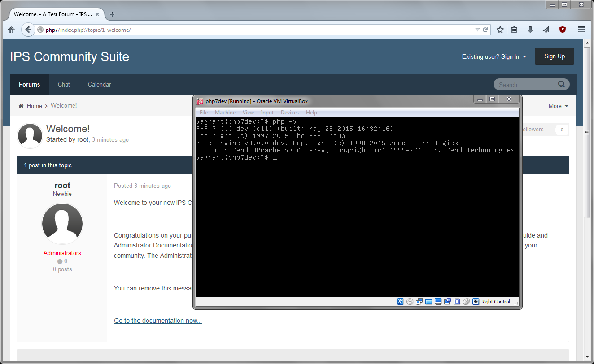Open the Chat tab in forum navigation
594x364 pixels.
coord(64,84)
